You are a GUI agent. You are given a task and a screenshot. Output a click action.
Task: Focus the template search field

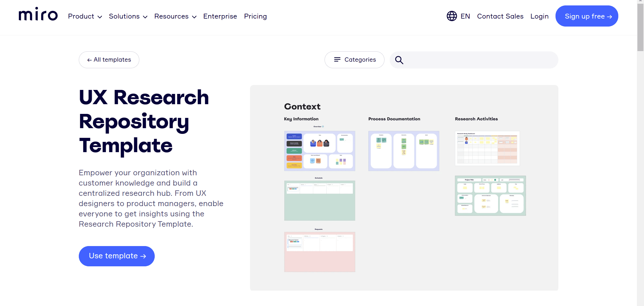pyautogui.click(x=474, y=60)
